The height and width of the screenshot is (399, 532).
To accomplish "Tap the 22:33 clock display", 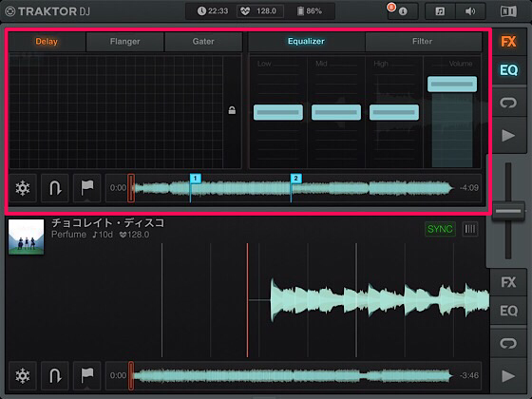I will [213, 11].
